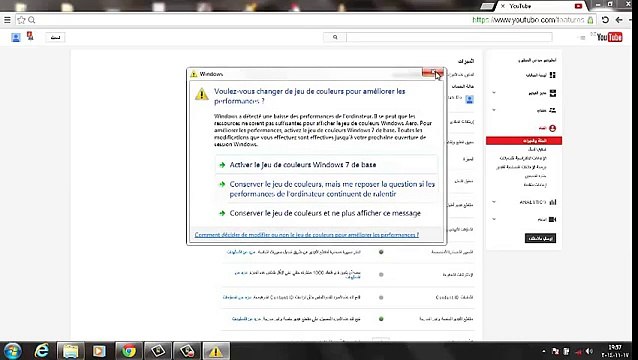Select the red highlighted sidebar item
The image size is (638, 360).
click(x=524, y=141)
